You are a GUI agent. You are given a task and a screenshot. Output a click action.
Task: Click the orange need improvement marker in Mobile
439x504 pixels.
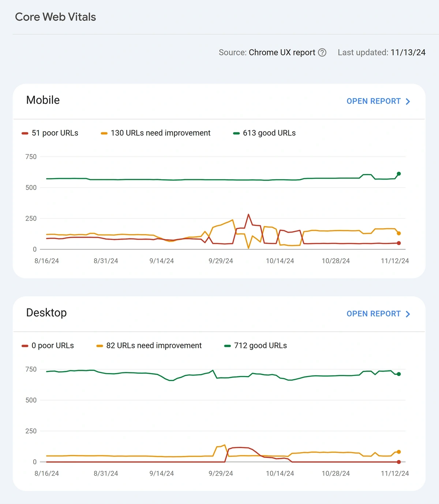(x=104, y=133)
